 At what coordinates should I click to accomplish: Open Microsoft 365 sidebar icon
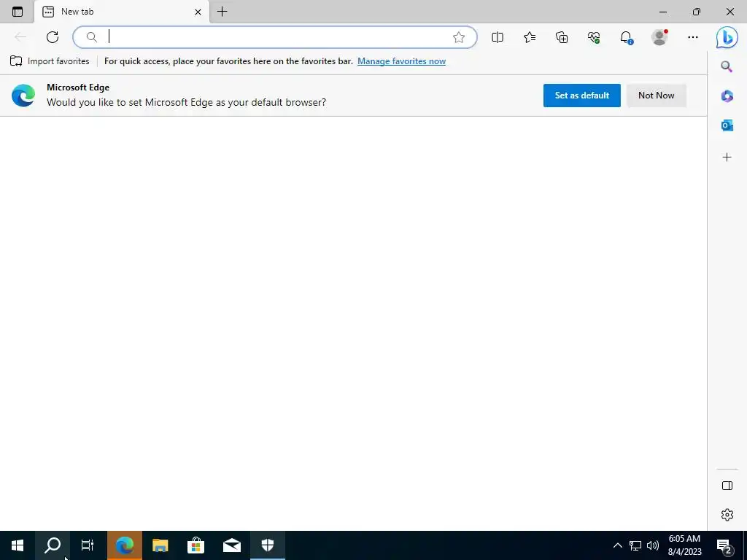727,96
